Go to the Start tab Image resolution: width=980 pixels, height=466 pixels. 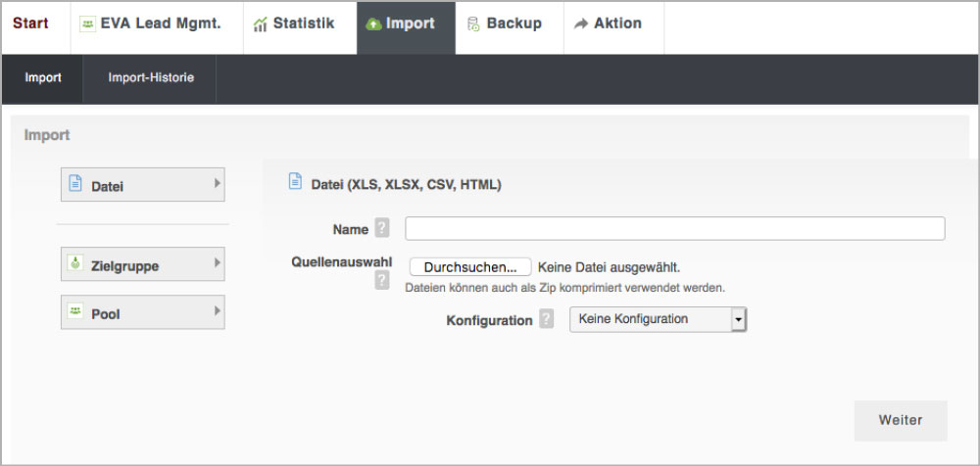tap(30, 23)
